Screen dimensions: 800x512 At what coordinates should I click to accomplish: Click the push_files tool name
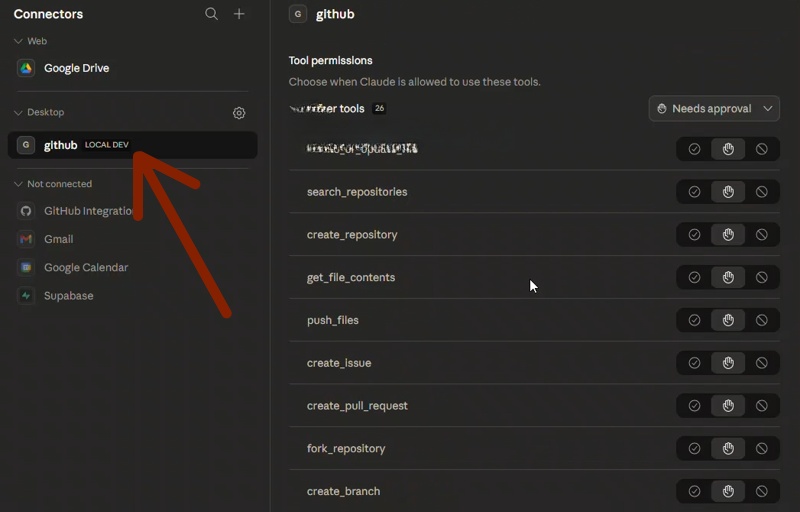click(x=333, y=320)
